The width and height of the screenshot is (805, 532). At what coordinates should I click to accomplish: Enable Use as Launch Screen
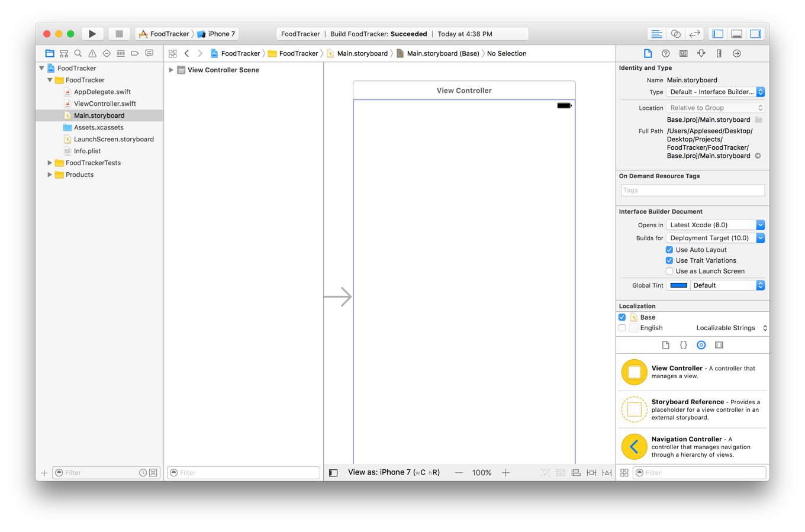tap(669, 271)
